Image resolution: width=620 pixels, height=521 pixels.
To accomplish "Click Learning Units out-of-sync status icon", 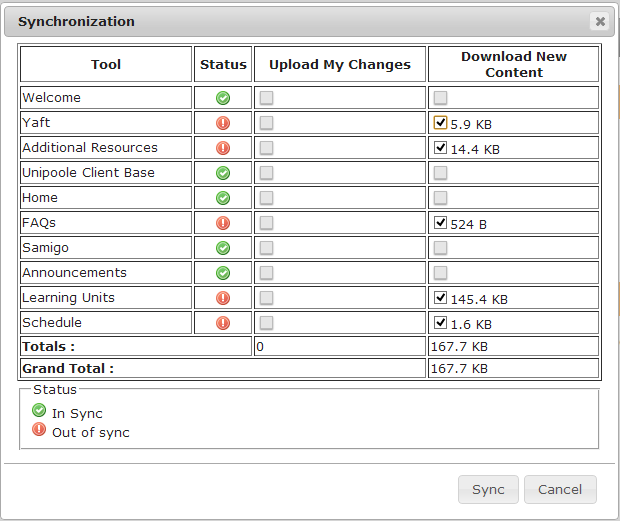I will pyautogui.click(x=223, y=298).
